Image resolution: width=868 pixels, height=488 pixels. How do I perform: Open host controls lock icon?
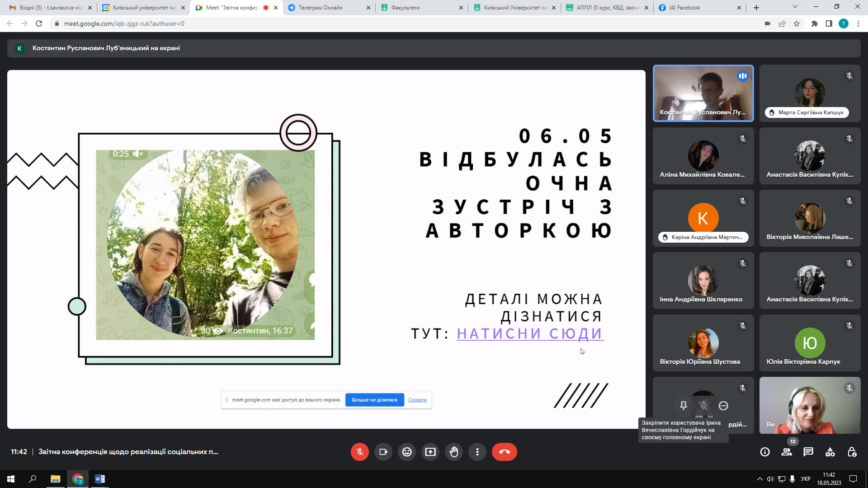coord(852,452)
